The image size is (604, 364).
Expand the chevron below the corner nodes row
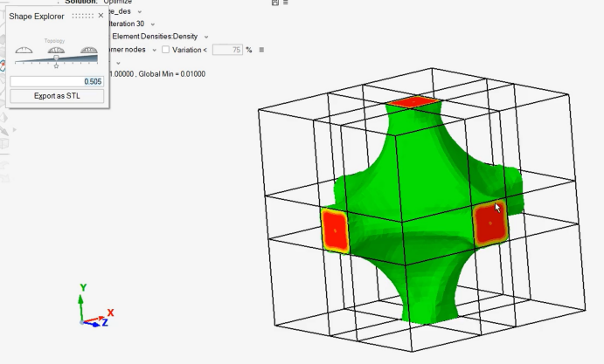point(118,63)
